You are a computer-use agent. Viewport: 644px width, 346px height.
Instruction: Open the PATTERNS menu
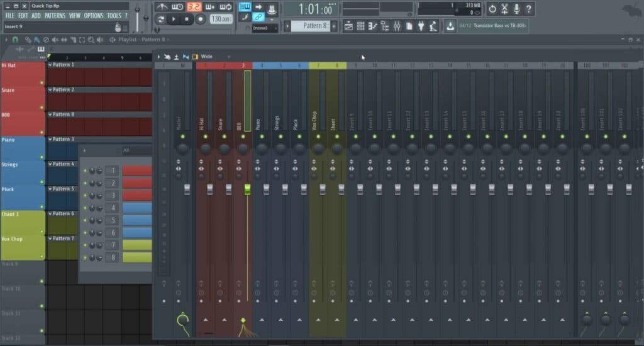(x=55, y=16)
